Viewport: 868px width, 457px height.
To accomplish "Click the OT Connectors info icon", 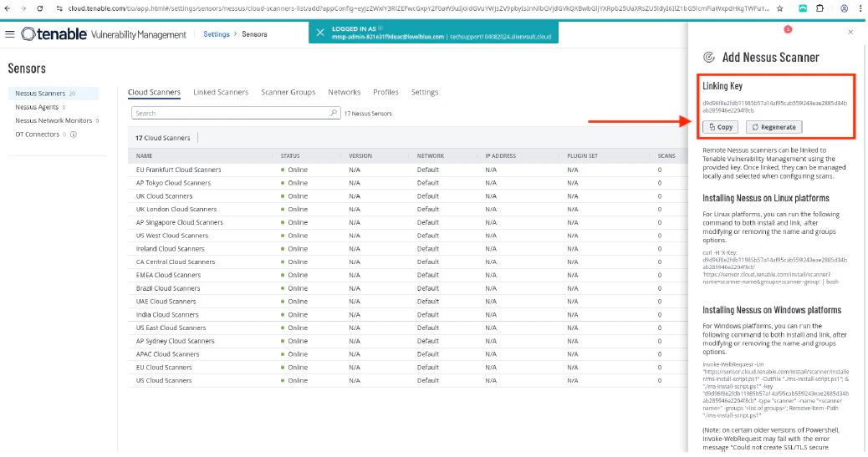I will (x=74, y=134).
